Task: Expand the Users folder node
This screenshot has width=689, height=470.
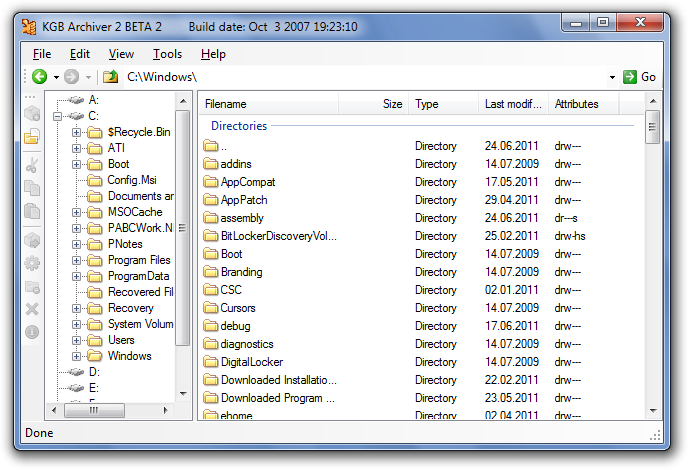Action: tap(76, 340)
